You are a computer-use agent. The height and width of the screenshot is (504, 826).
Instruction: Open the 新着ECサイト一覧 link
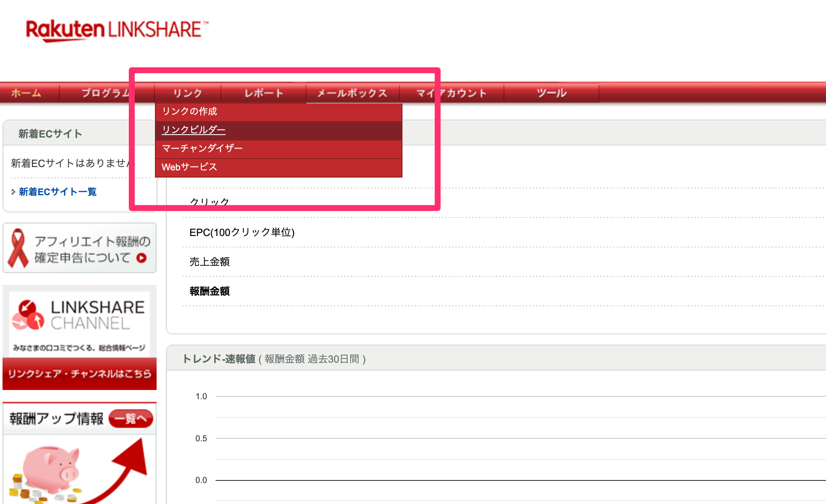58,192
